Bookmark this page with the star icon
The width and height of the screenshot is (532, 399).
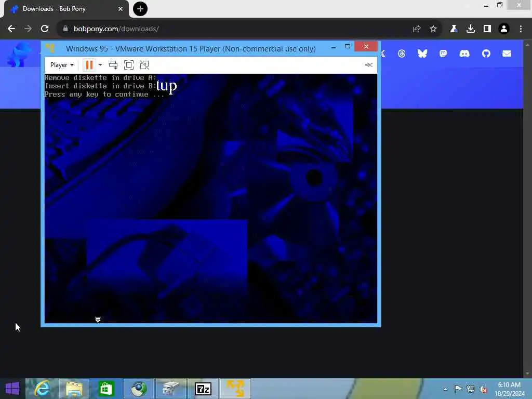click(x=433, y=29)
